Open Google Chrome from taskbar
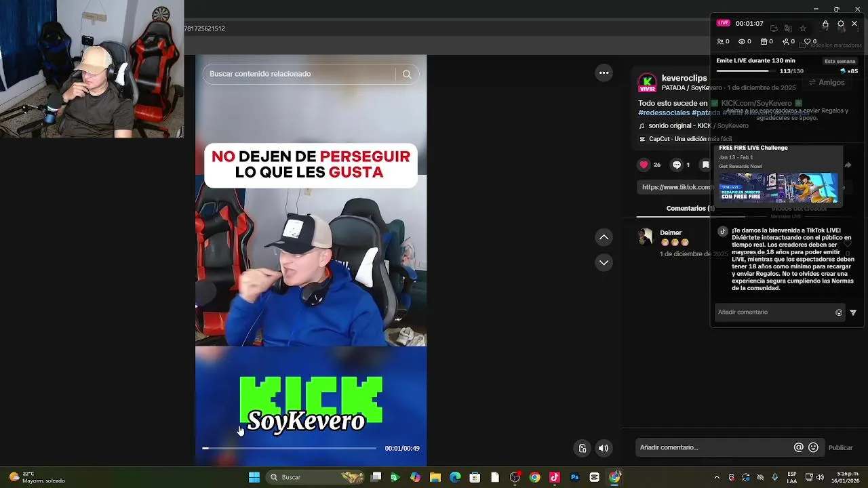The width and height of the screenshot is (868, 488). pos(534,477)
